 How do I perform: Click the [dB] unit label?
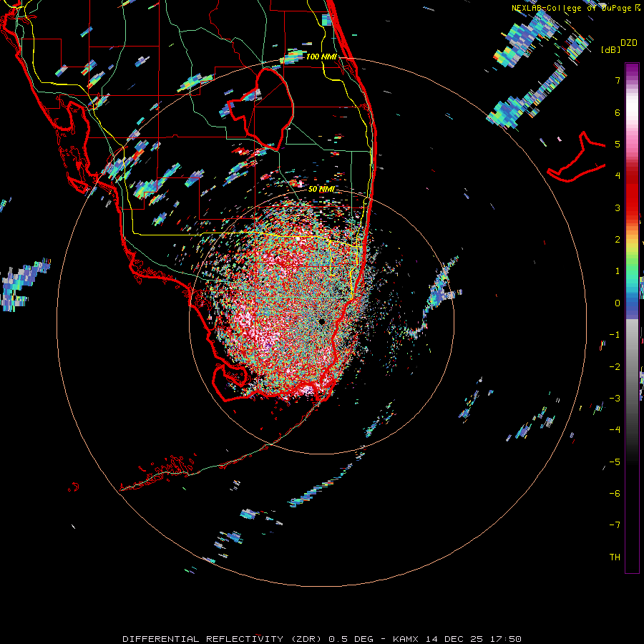tap(610, 49)
